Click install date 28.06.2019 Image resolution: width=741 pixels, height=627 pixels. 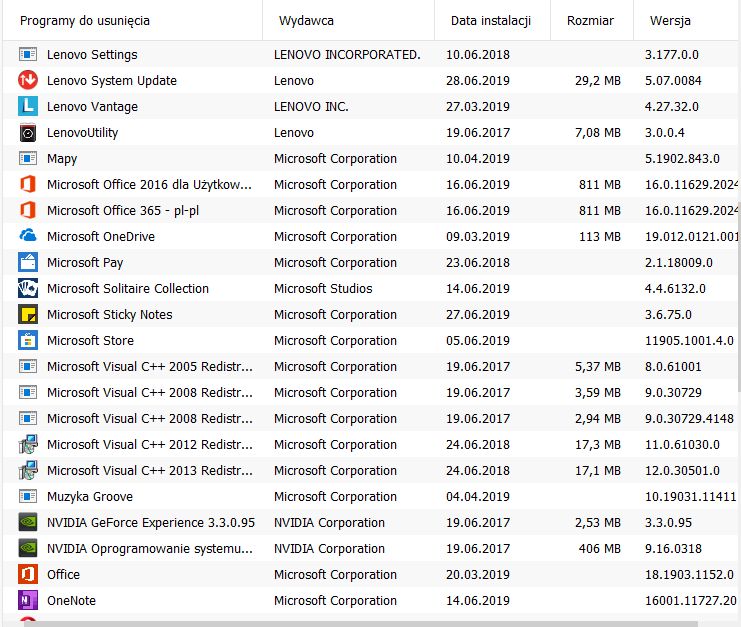click(478, 80)
